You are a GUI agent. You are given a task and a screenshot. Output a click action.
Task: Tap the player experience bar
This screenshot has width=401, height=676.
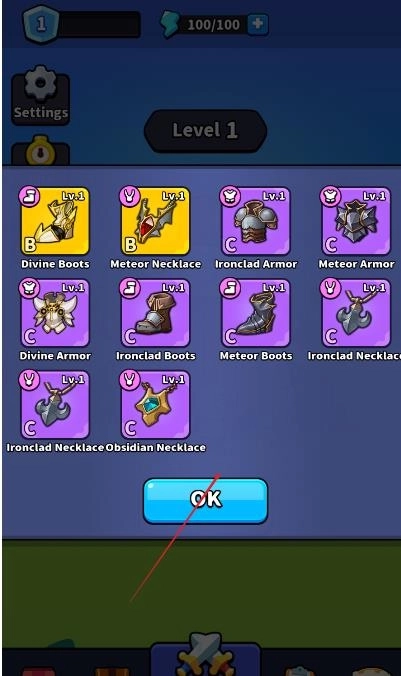coord(98,25)
